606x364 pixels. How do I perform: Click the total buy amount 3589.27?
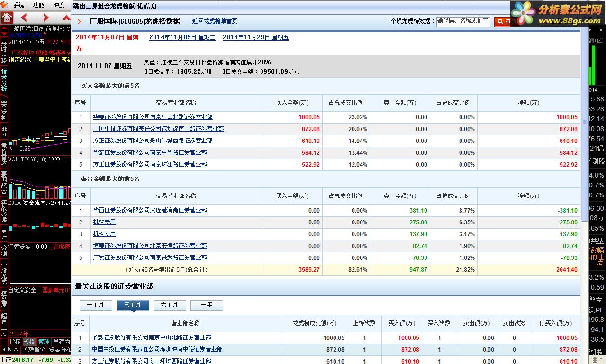tap(309, 270)
